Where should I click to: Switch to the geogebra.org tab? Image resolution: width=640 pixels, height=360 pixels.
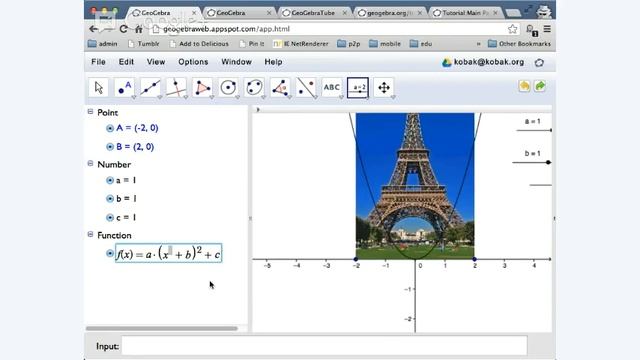(x=390, y=13)
